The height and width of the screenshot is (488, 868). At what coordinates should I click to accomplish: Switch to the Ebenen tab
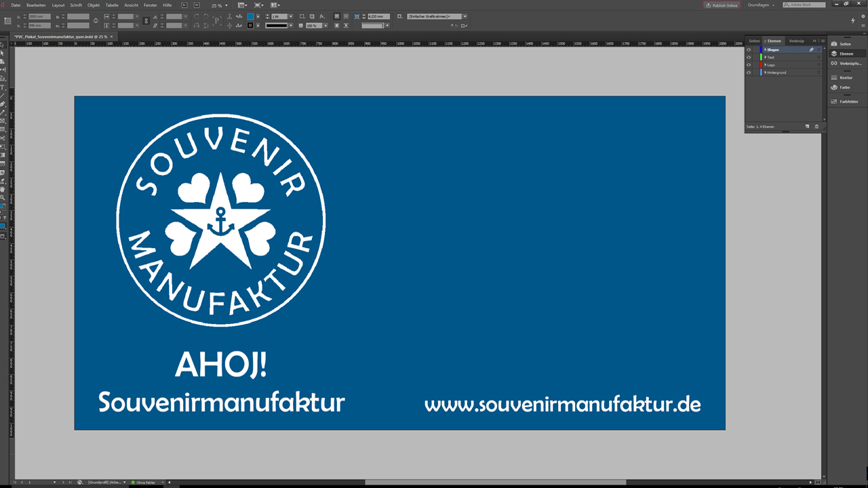click(x=774, y=41)
